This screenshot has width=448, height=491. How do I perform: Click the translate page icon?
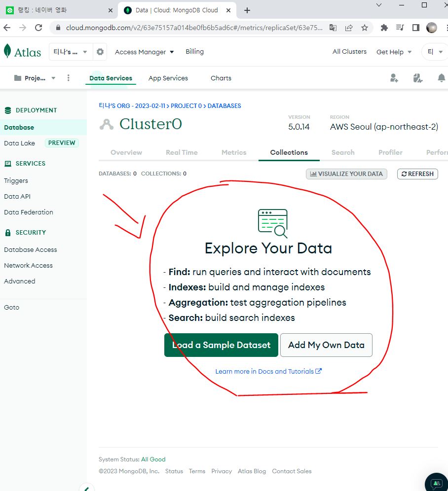tap(333, 28)
